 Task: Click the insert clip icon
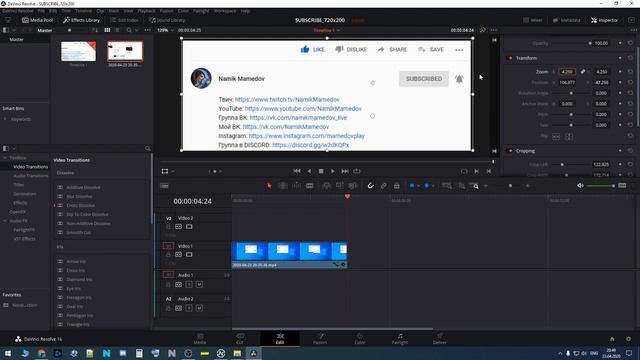coord(327,186)
